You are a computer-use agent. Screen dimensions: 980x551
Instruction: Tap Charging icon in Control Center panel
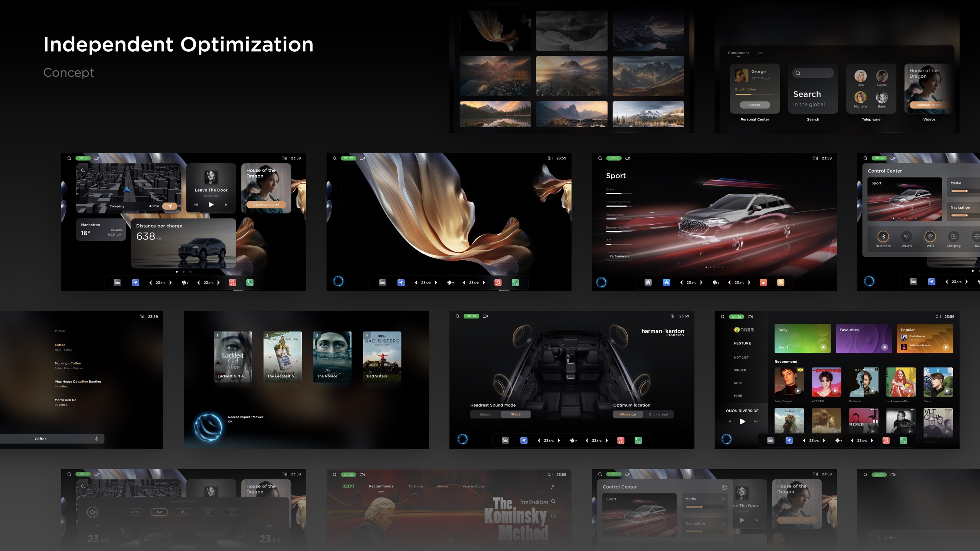point(954,236)
